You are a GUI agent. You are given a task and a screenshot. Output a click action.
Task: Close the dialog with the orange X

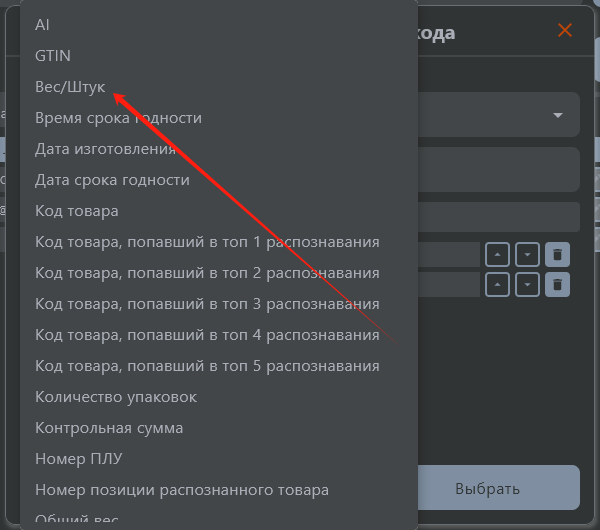(565, 30)
